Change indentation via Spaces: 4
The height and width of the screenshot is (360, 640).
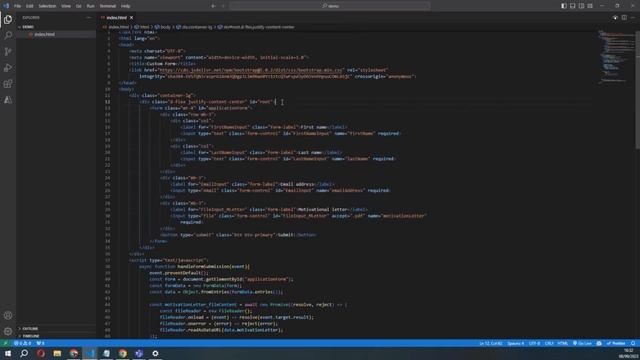tap(516, 343)
